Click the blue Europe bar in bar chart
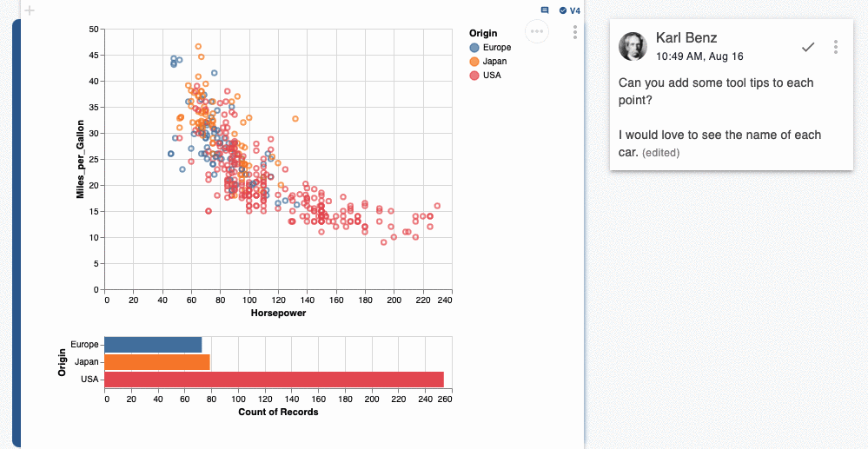 pos(153,345)
